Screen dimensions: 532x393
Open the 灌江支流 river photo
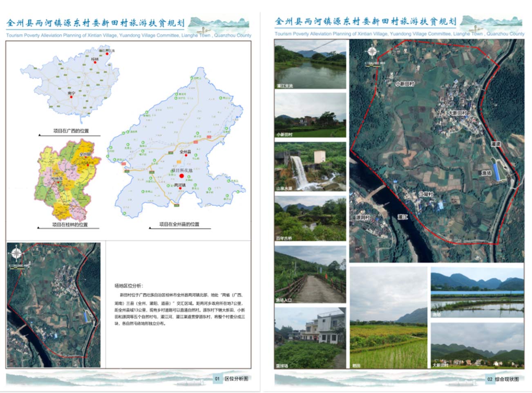click(310, 65)
